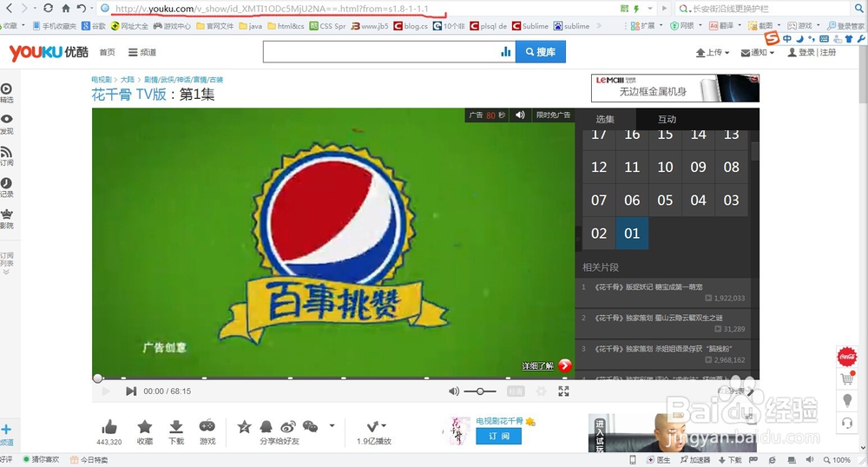
Task: Share to QQ penguin icon
Action: 266,426
